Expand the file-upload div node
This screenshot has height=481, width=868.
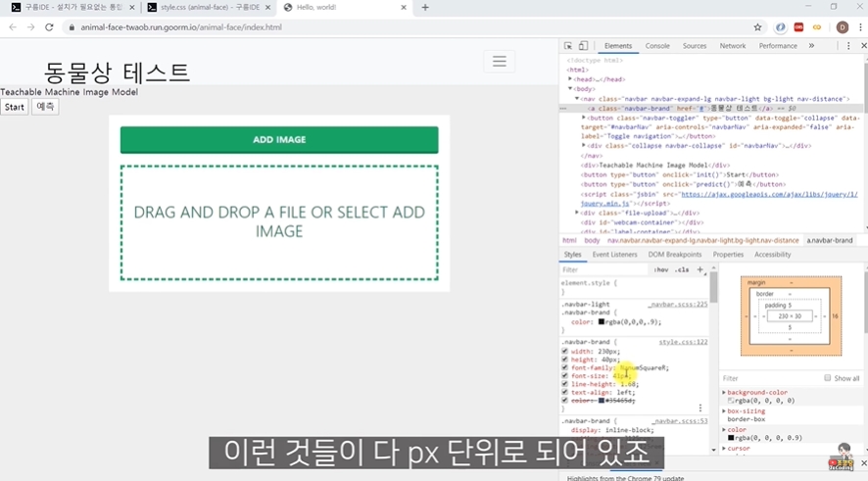pos(577,213)
